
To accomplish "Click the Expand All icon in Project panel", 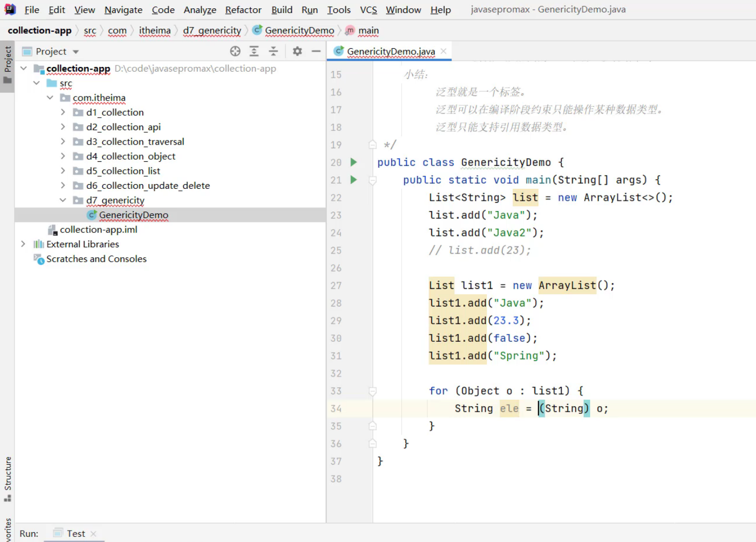I will click(254, 51).
